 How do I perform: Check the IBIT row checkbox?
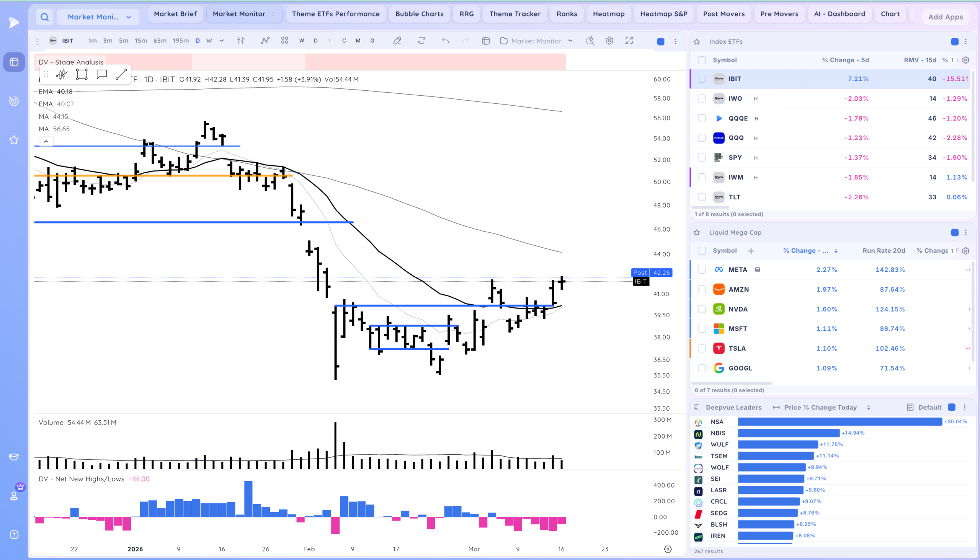coord(702,79)
